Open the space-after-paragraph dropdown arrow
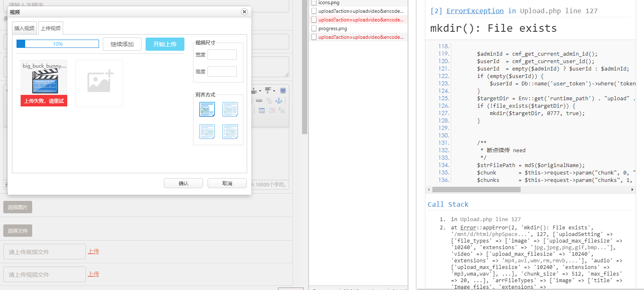 pos(274,91)
